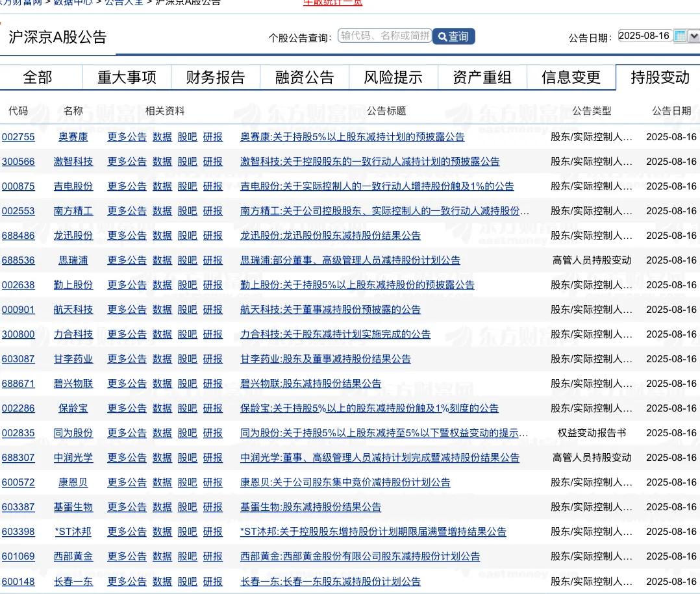Image resolution: width=700 pixels, height=594 pixels.
Task: Open 龙迅股份 reduction result announcement
Action: (x=331, y=236)
